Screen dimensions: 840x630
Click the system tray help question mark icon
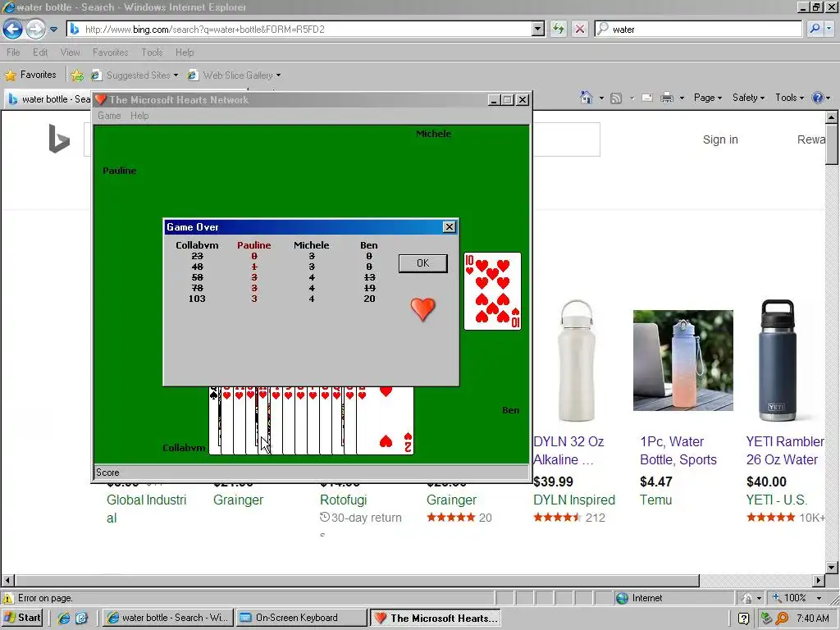(x=743, y=619)
